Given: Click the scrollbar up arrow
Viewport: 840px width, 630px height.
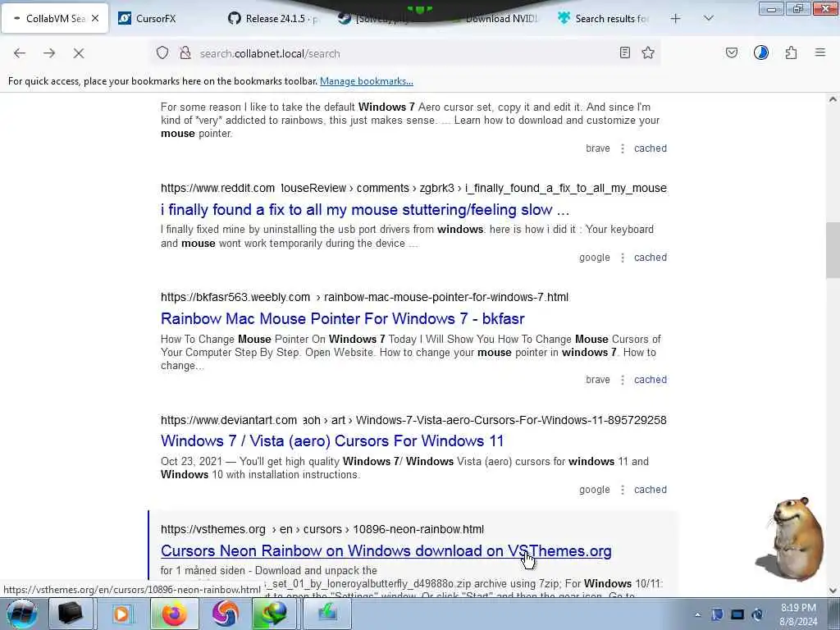Looking at the screenshot, I should (x=833, y=99).
